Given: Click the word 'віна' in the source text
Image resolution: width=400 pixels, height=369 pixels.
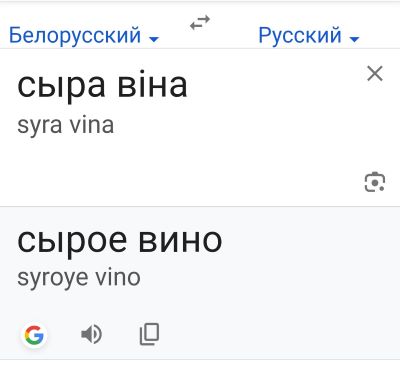Looking at the screenshot, I should click(x=153, y=83).
